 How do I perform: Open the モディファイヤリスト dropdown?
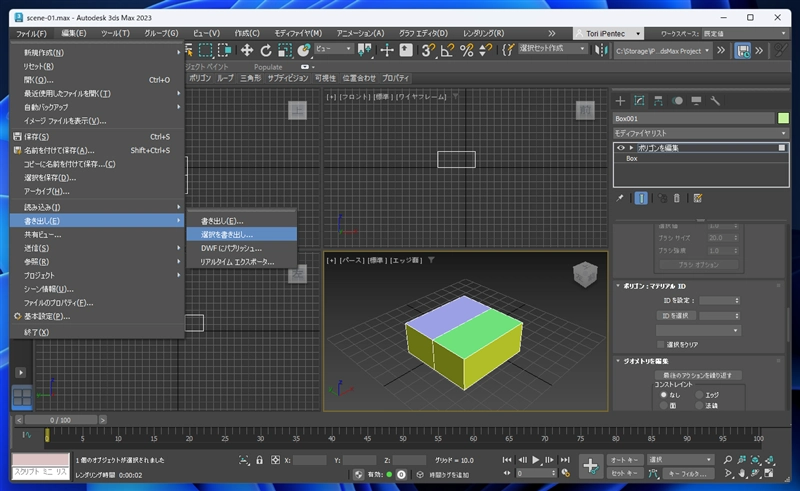(701, 133)
